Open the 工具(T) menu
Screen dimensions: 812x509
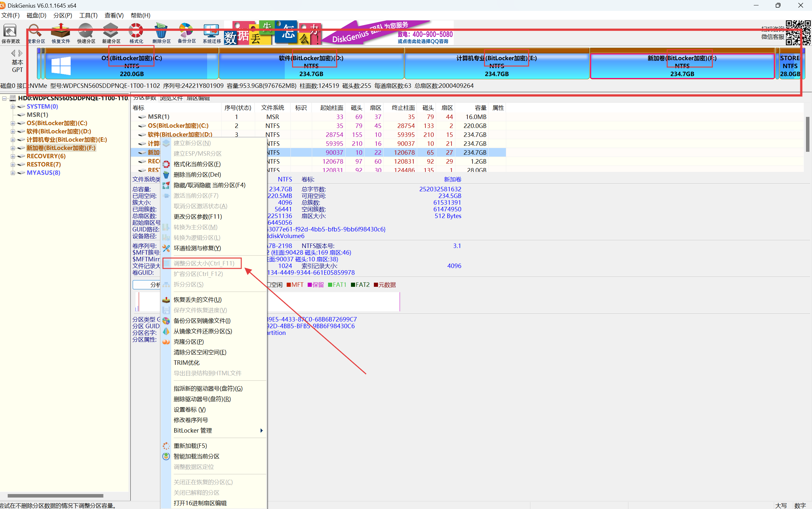click(x=88, y=16)
